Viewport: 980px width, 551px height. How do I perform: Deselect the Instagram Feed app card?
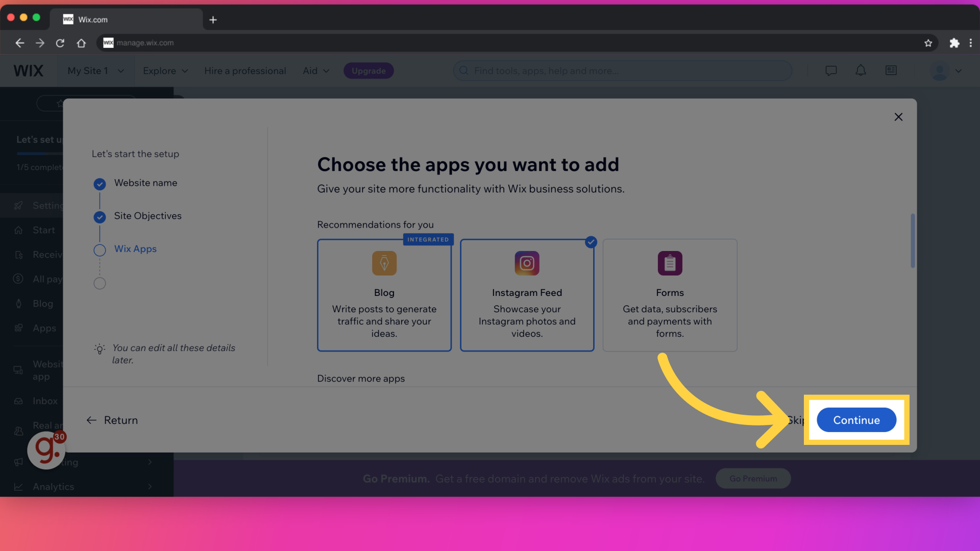527,295
